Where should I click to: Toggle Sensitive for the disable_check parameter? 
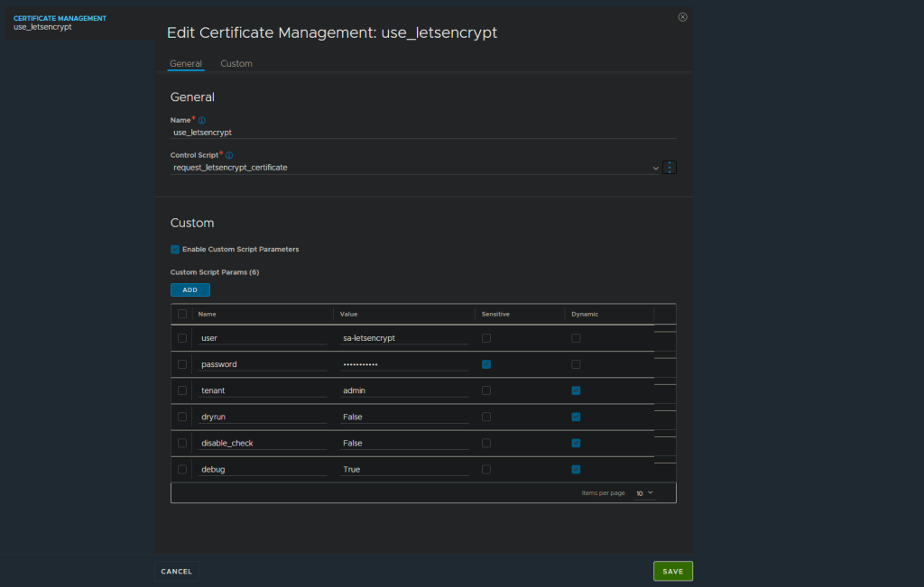486,444
